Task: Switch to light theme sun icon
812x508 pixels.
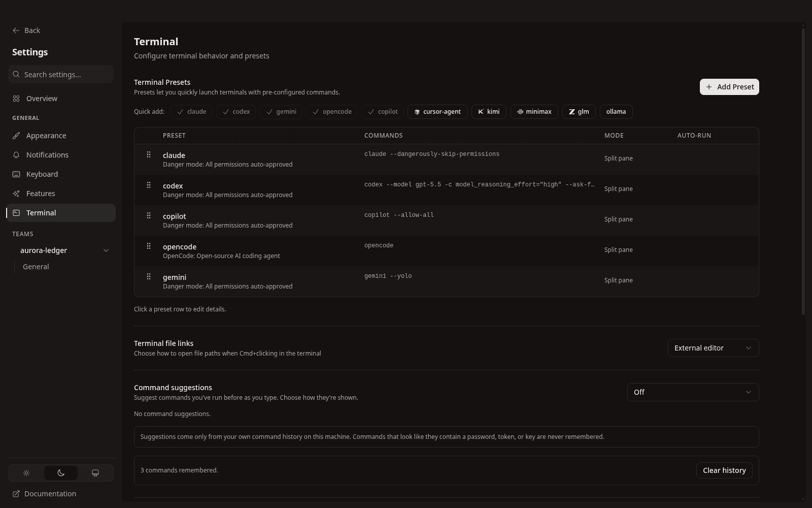Action: [x=26, y=473]
